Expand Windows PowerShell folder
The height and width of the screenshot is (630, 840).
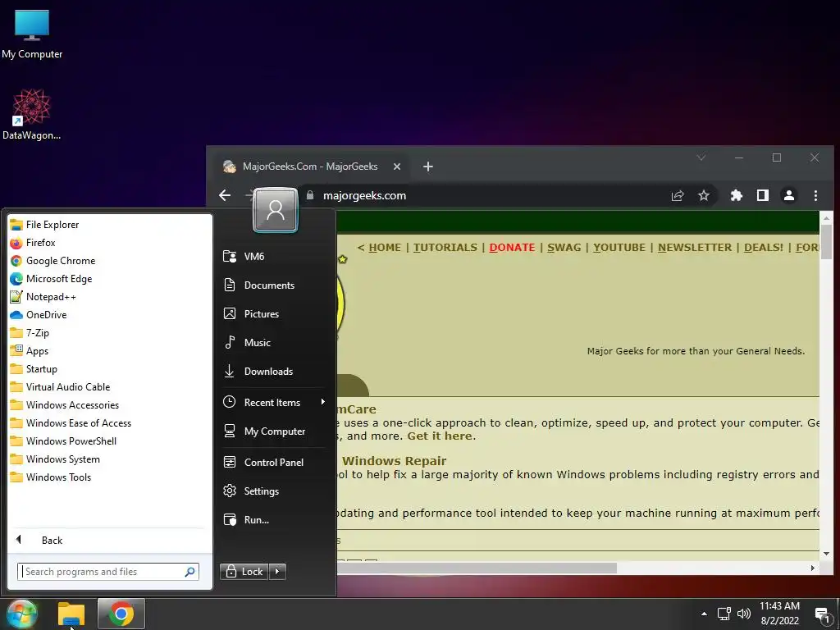click(x=63, y=441)
